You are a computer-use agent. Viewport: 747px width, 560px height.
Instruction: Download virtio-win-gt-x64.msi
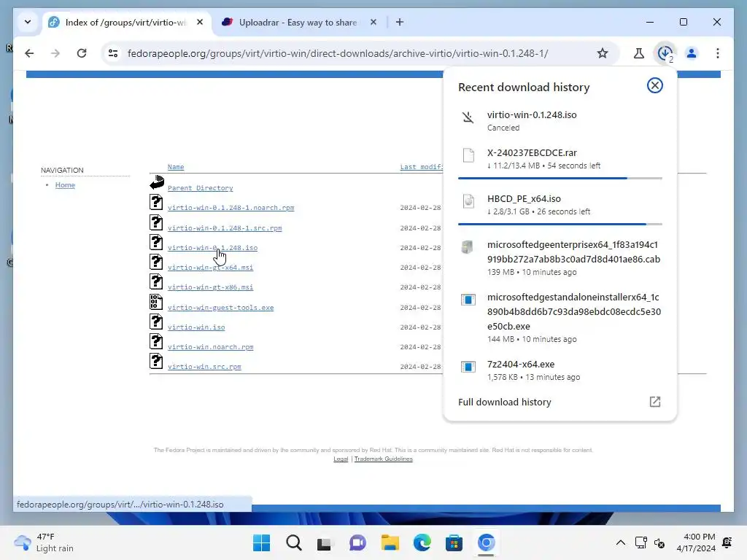point(210,267)
